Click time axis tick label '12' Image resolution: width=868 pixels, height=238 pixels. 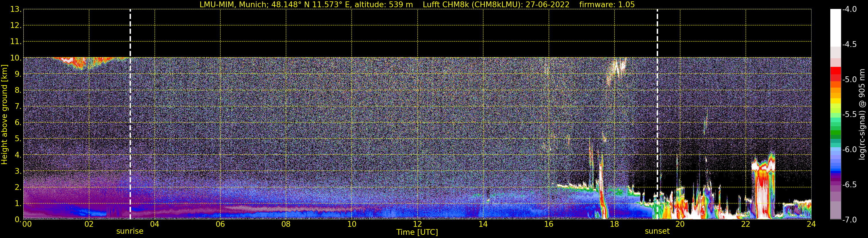[417, 224]
